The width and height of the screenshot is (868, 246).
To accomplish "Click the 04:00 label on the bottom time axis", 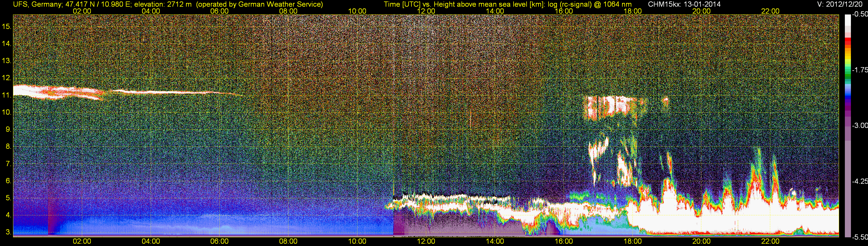I will click(151, 242).
